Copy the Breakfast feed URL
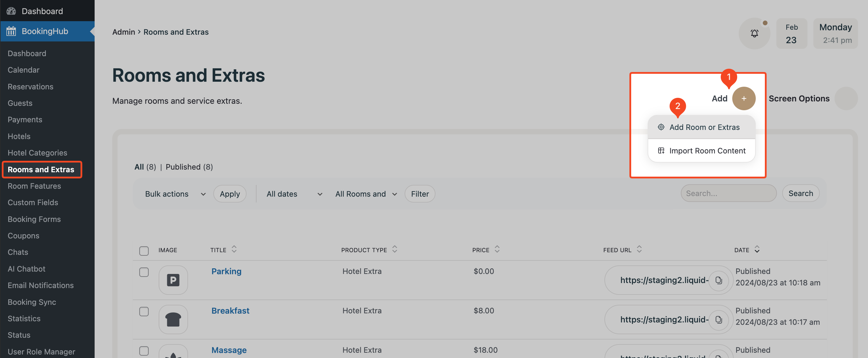Image resolution: width=868 pixels, height=358 pixels. [718, 319]
